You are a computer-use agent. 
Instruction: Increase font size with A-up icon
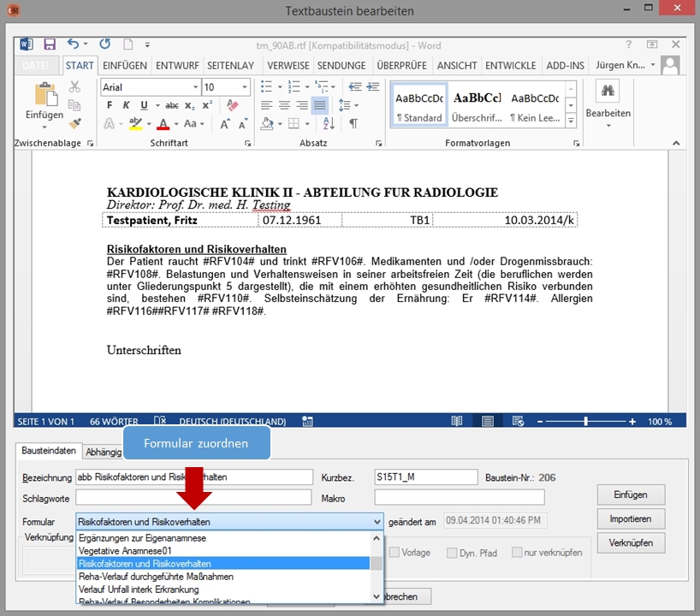pyautogui.click(x=225, y=124)
